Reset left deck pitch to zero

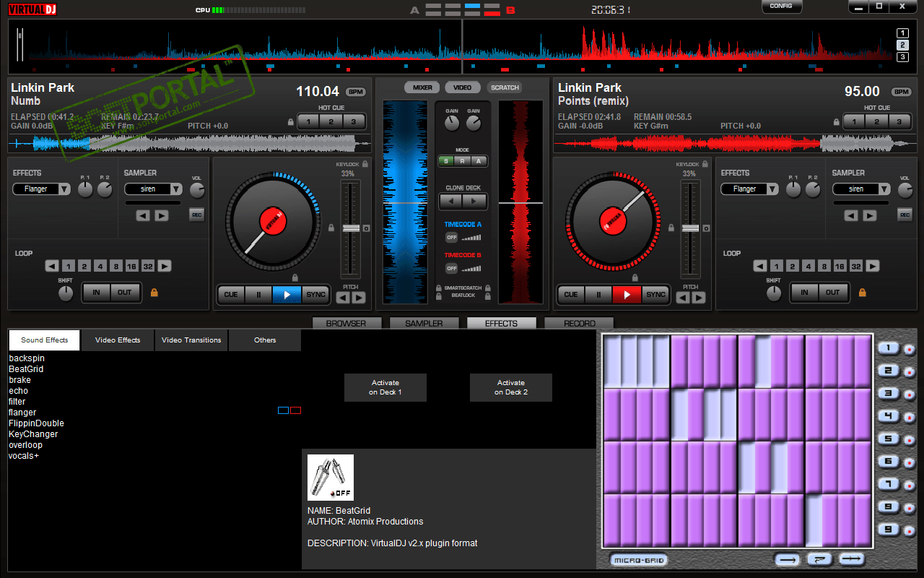[366, 228]
